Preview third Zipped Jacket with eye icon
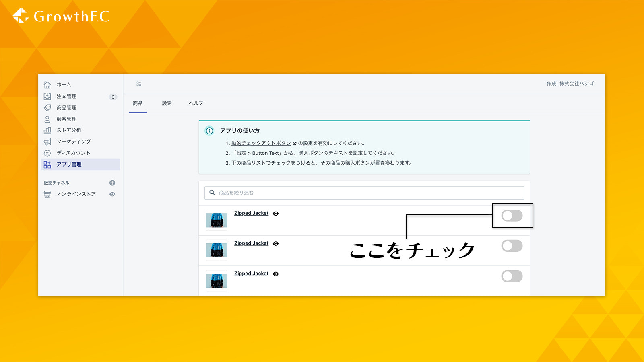Image resolution: width=644 pixels, height=362 pixels. click(276, 274)
